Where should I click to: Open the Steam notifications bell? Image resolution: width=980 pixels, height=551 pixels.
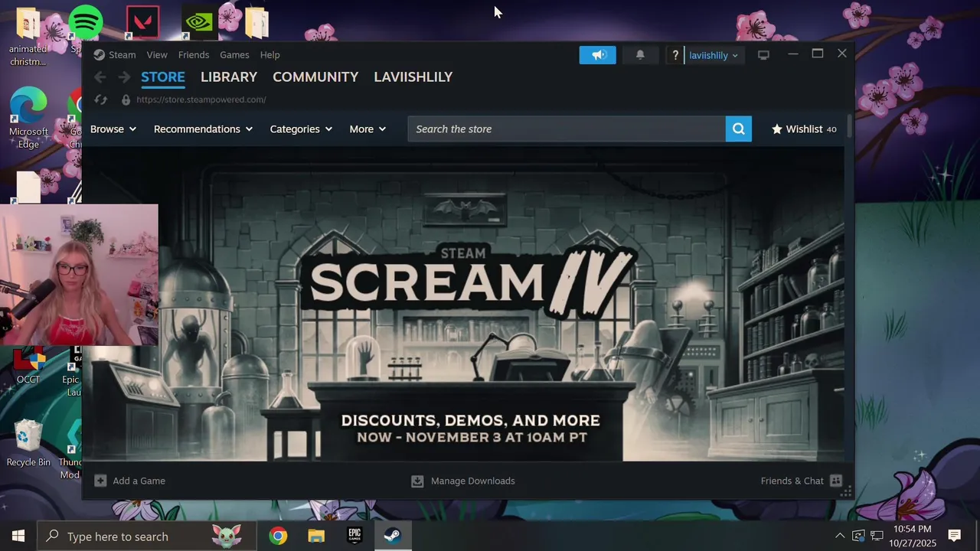(x=640, y=55)
